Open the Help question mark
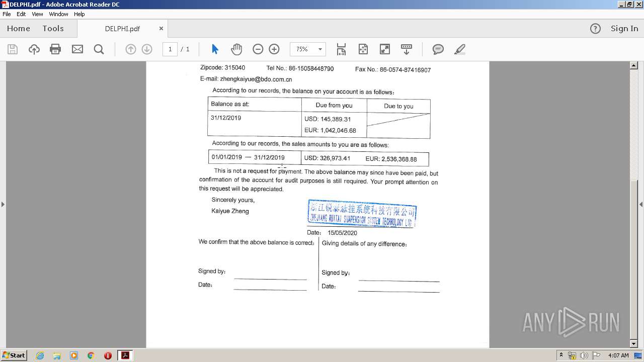The image size is (644, 362). [x=595, y=29]
